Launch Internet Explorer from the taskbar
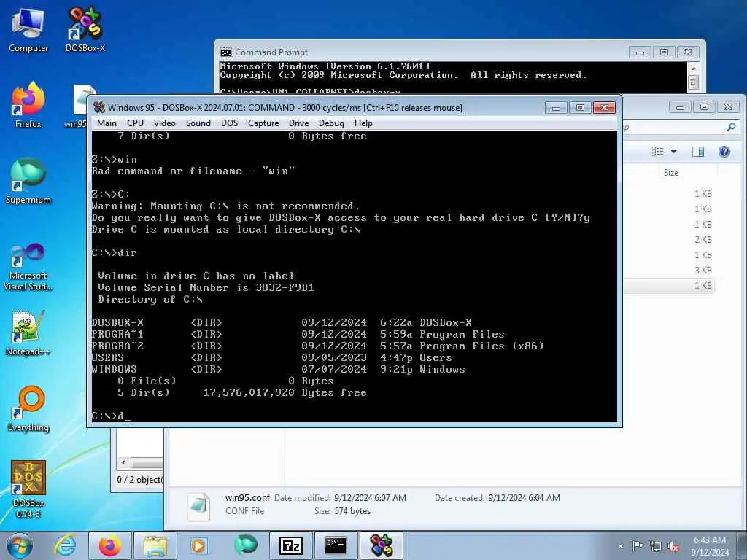Image resolution: width=747 pixels, height=560 pixels. 65,545
